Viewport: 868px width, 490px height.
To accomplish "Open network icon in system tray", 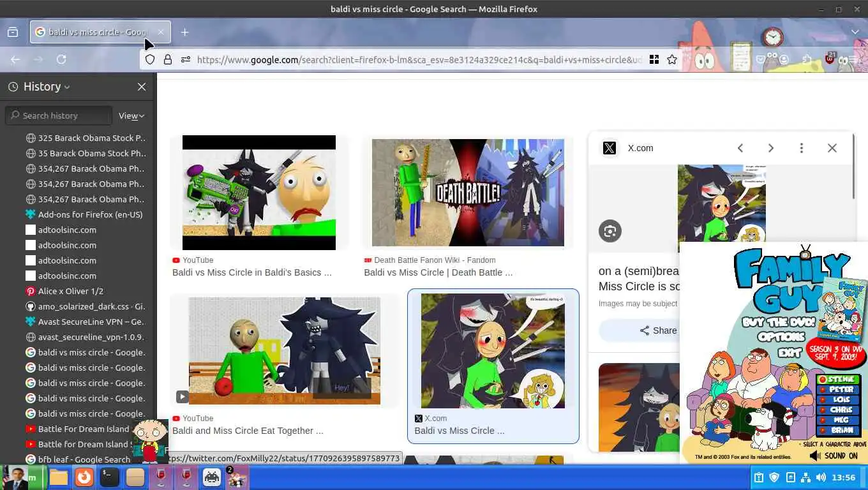I will point(805,477).
